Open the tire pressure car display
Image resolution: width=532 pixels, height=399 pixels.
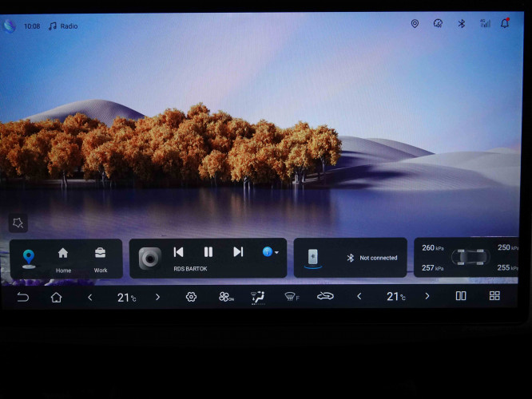(470, 258)
